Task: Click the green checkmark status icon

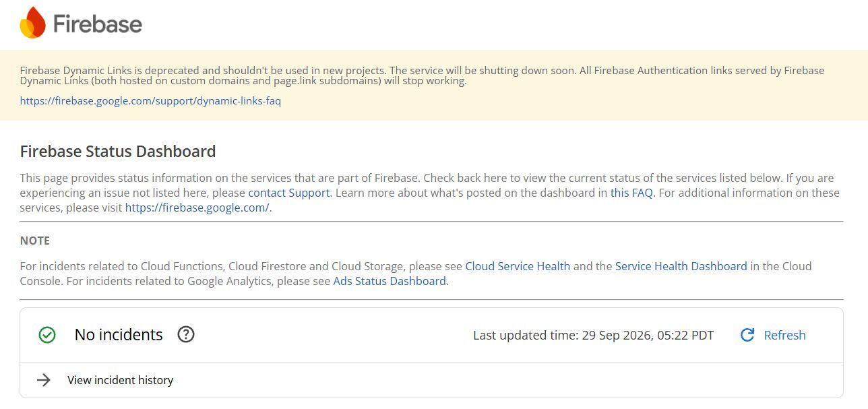Action: (47, 335)
